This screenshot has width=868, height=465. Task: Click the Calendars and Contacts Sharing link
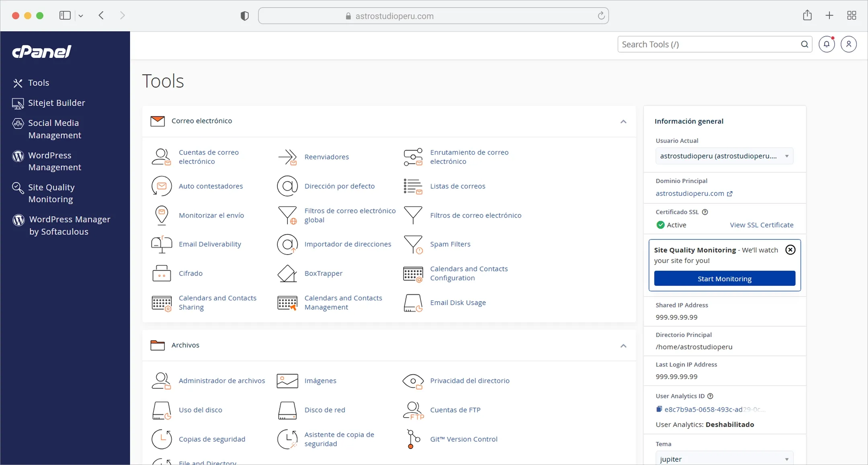tap(217, 303)
